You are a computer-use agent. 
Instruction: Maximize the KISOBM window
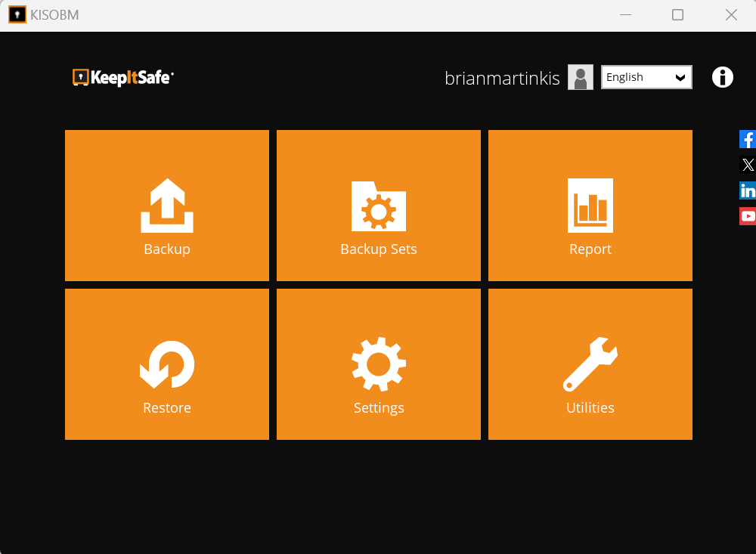677,15
